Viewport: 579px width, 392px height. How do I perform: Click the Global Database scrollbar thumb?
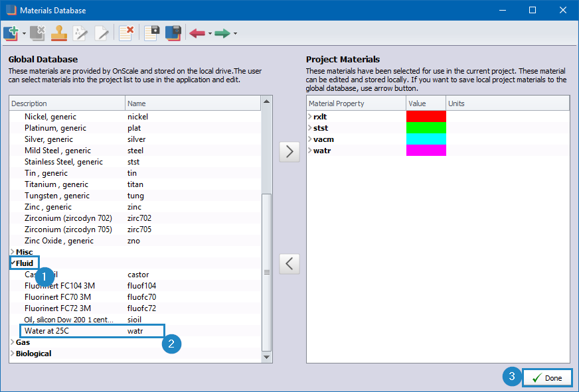(267, 272)
